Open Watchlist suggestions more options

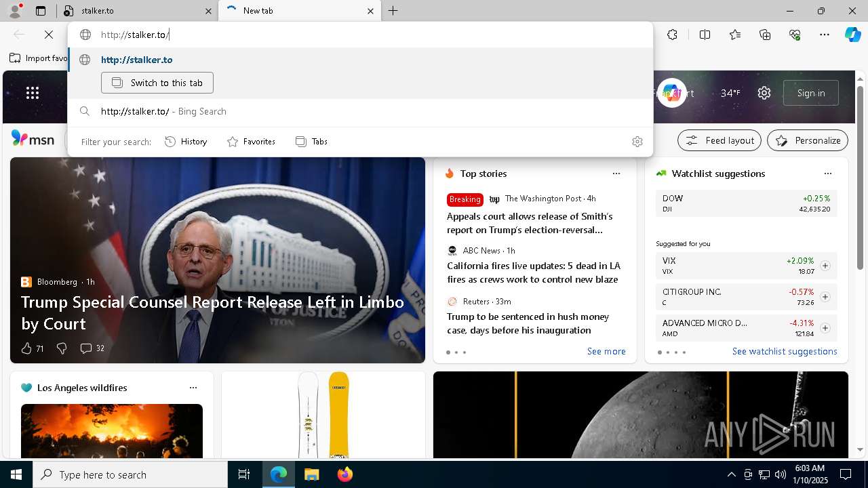point(827,174)
